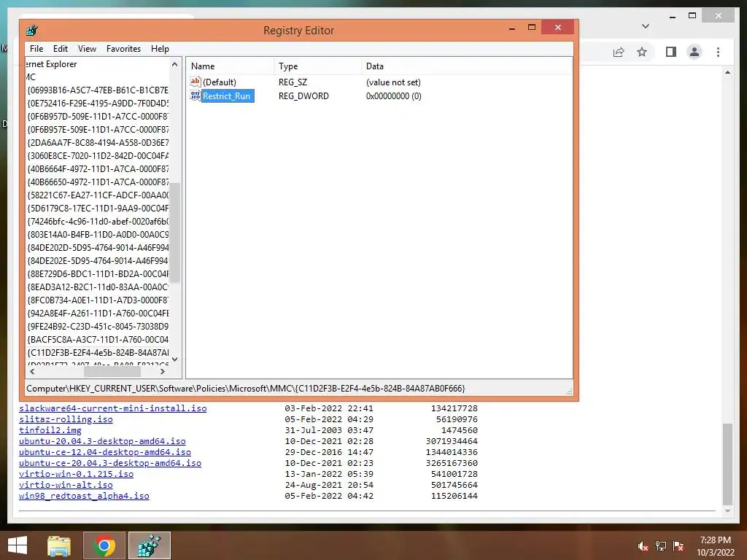Select the {0F6B957E-509E-11D1 key
This screenshot has height=560, width=747.
click(98, 130)
